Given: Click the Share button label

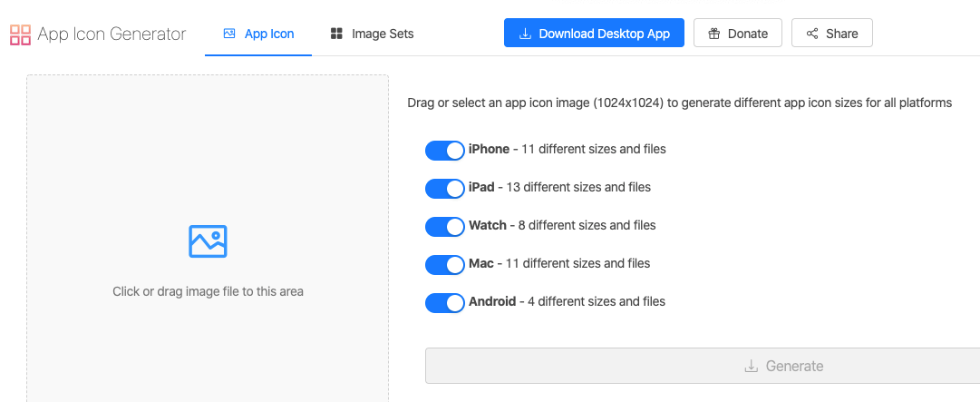Looking at the screenshot, I should point(841,34).
